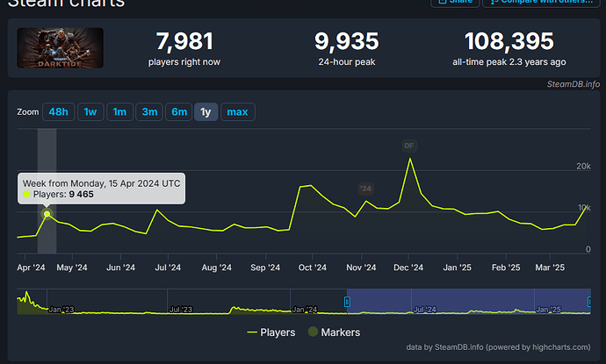Image resolution: width=606 pixels, height=364 pixels.
Task: Click the 9,935 24-hour peak figure
Action: click(347, 41)
